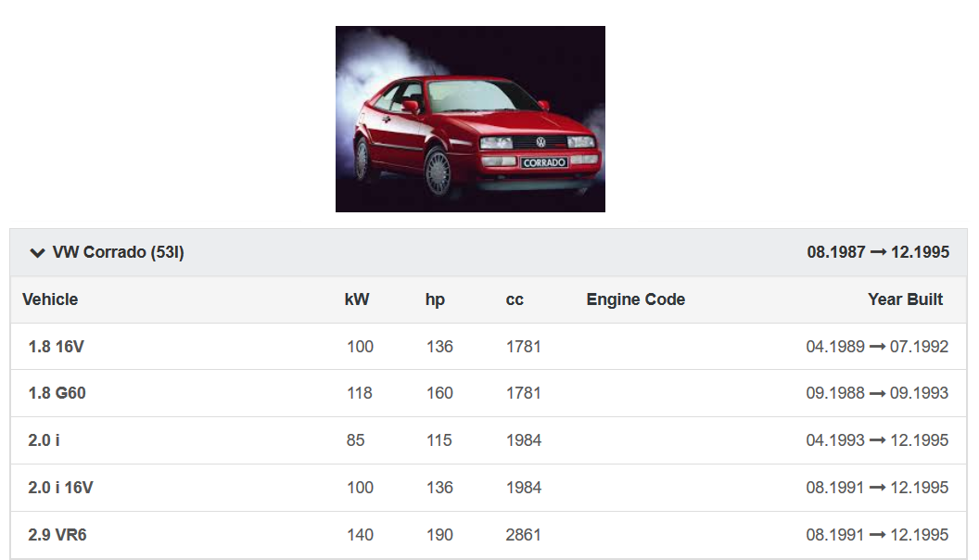Click the Vehicle column header

(50, 299)
